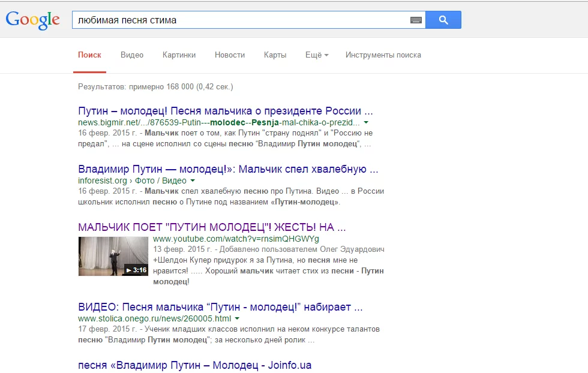Expand the Ещё dropdown menu
Viewport: 588px width, 373px height.
(317, 55)
